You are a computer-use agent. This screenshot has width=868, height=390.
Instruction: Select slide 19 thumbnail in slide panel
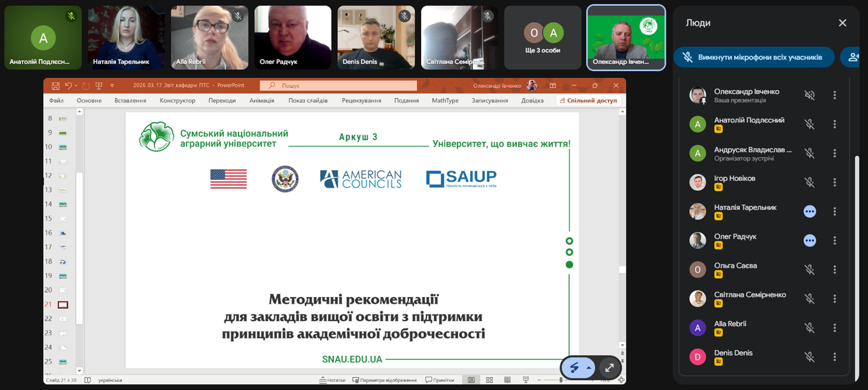click(63, 276)
